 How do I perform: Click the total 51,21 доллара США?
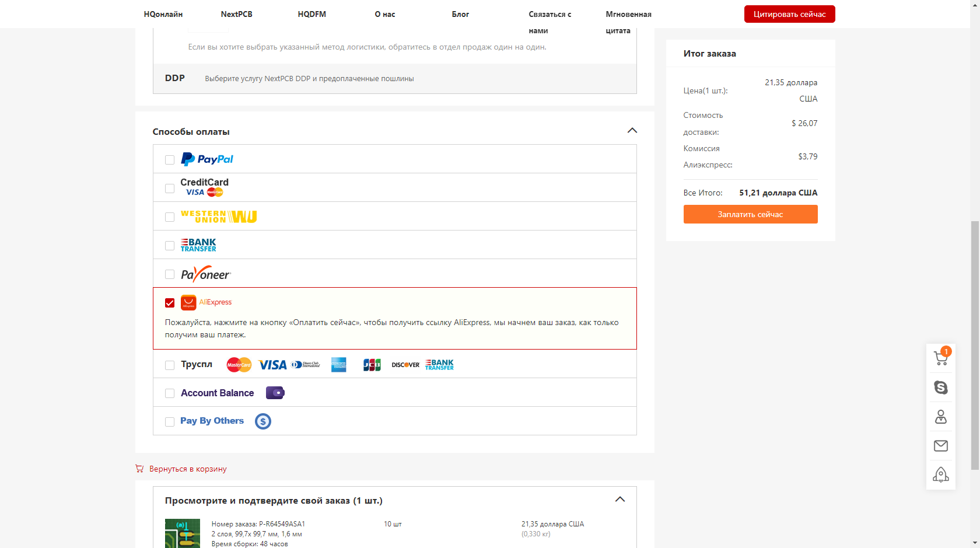click(x=778, y=193)
